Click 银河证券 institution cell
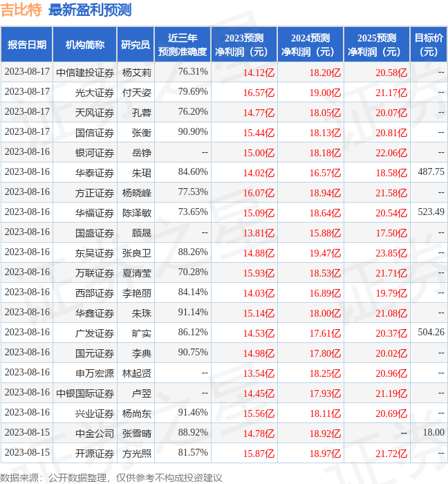 pos(95,153)
